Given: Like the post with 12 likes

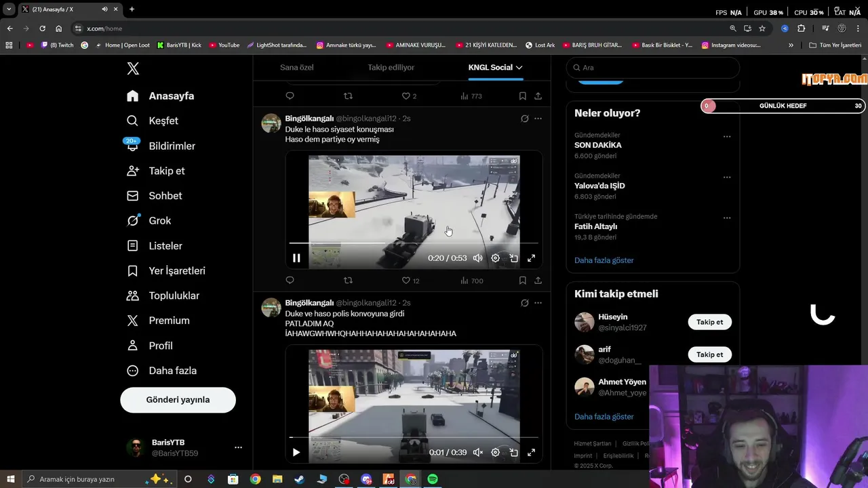Looking at the screenshot, I should click(x=410, y=281).
